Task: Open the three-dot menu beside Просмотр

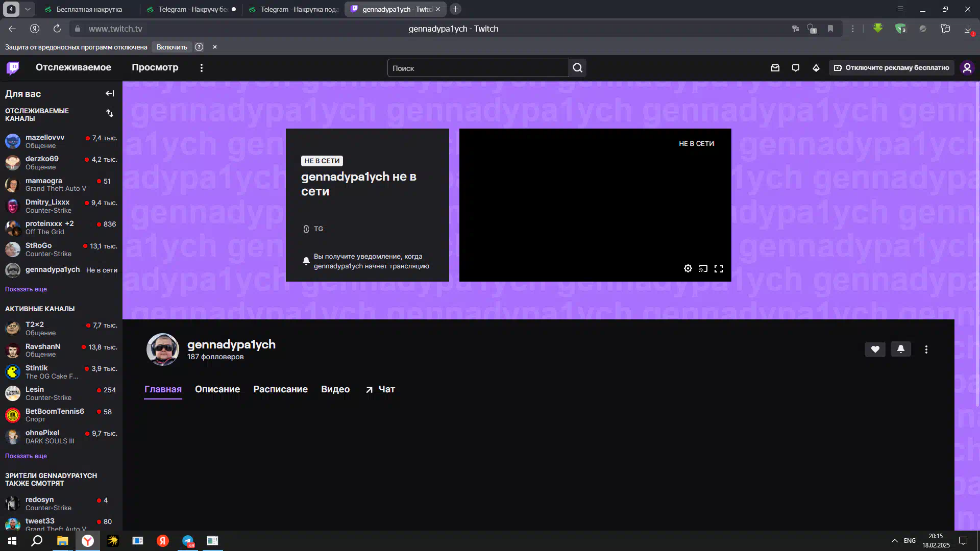Action: tap(202, 68)
